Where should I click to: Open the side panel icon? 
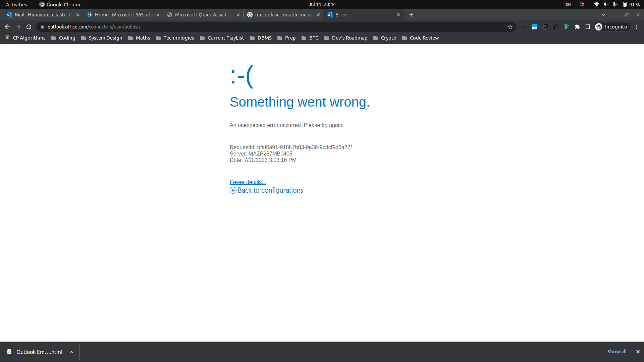click(x=588, y=27)
